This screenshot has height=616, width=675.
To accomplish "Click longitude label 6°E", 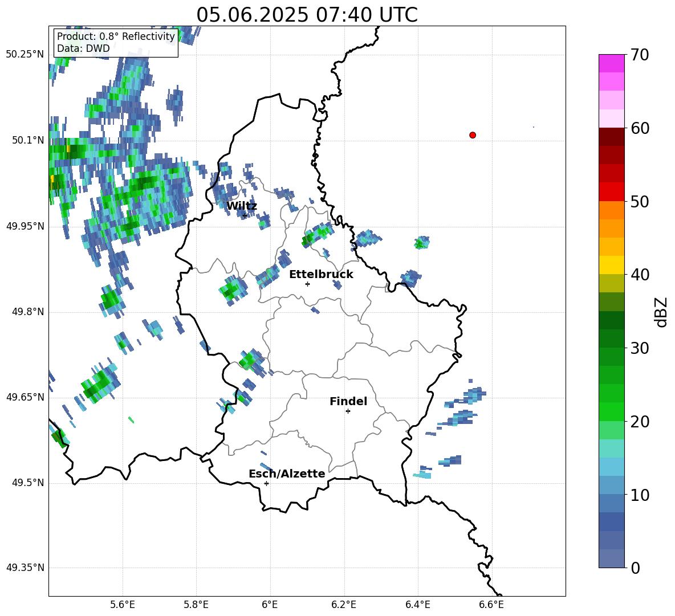I will click(270, 605).
